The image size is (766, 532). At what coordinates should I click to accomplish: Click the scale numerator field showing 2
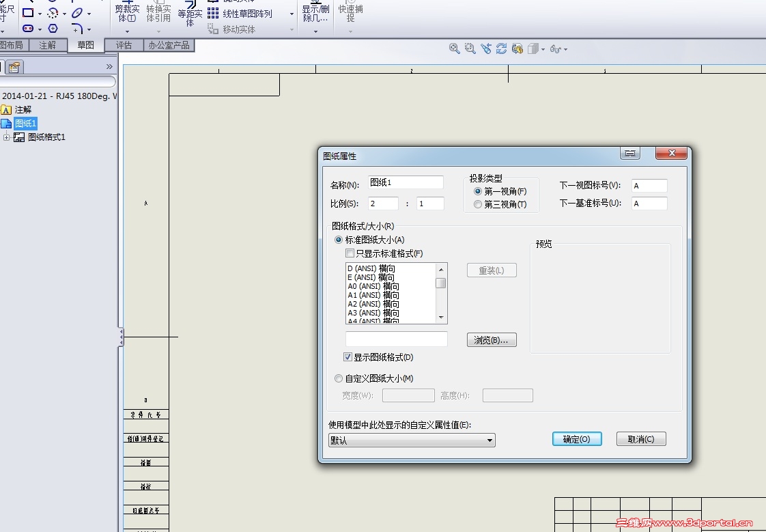coord(383,204)
